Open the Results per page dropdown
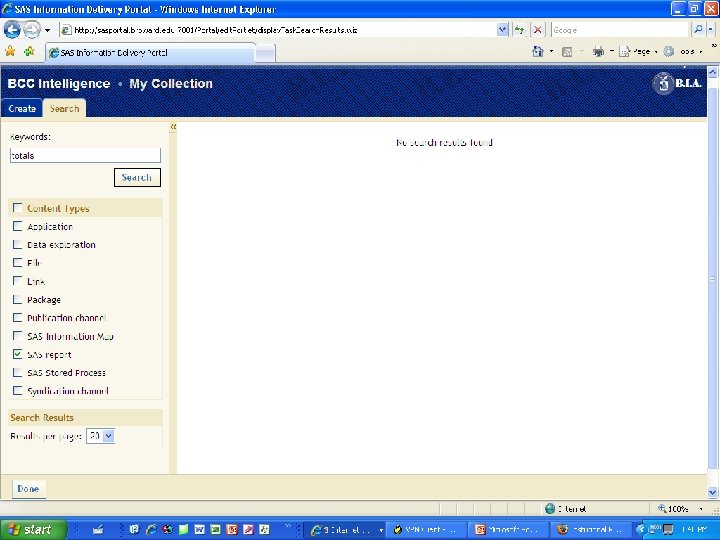This screenshot has width=720, height=540. (101, 436)
